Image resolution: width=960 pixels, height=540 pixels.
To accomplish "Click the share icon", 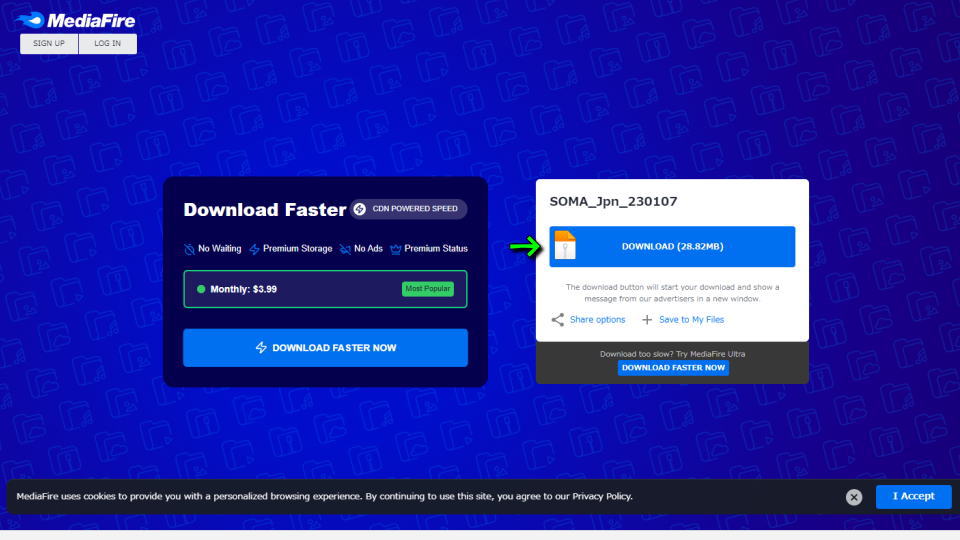I will 557,320.
